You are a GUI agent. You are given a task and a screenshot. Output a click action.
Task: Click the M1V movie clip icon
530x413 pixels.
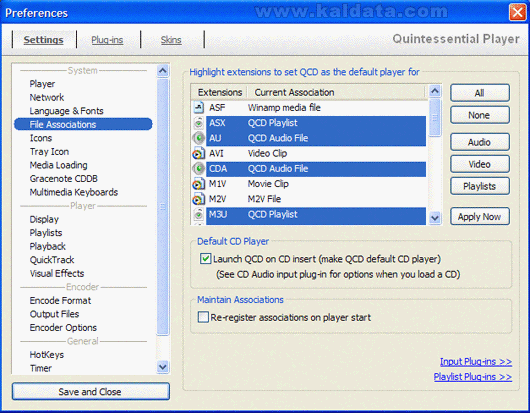pyautogui.click(x=198, y=184)
